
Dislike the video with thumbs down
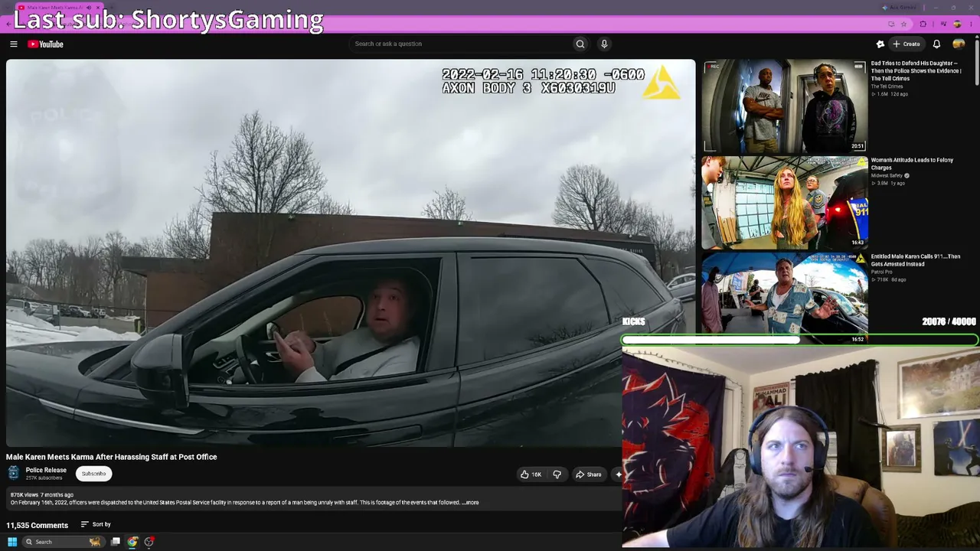(x=557, y=474)
